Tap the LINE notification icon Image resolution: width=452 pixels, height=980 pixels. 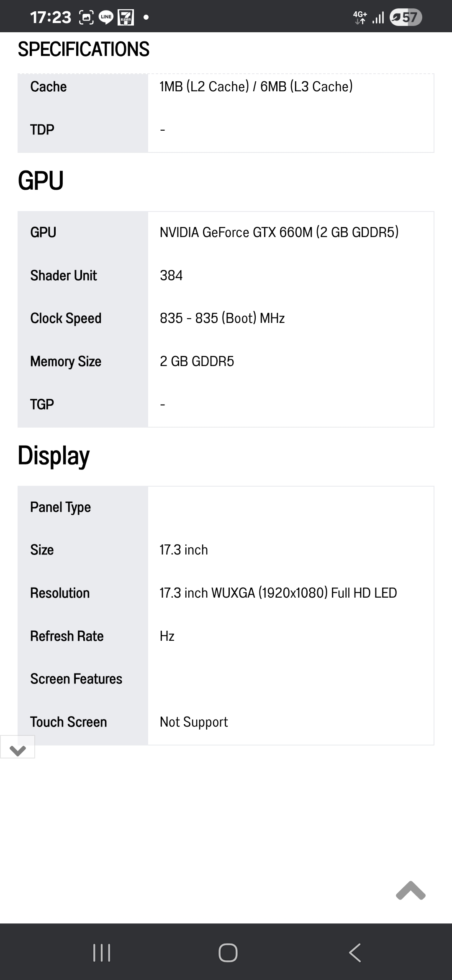pyautogui.click(x=106, y=17)
